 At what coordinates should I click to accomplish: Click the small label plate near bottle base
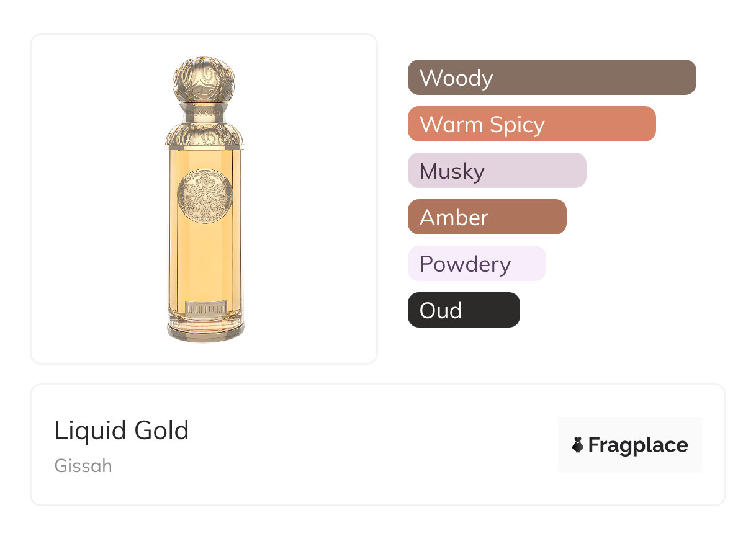click(205, 306)
